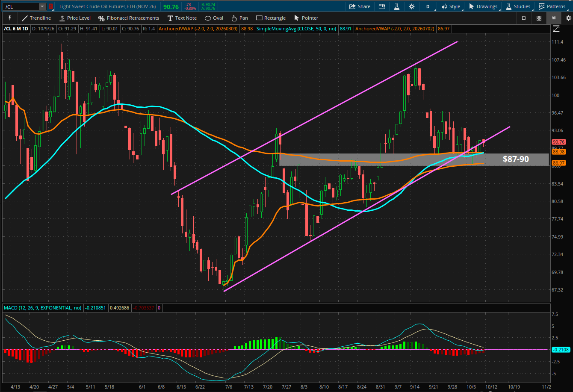Viewport: 573px width, 392px height.
Task: Switch to the Pointer tool
Action: point(306,18)
